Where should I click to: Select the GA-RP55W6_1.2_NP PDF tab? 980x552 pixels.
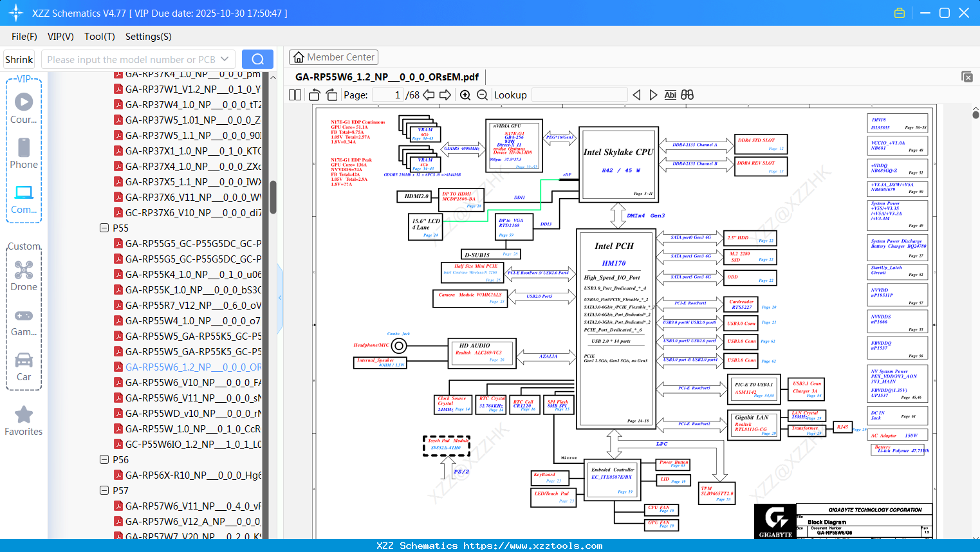[387, 77]
